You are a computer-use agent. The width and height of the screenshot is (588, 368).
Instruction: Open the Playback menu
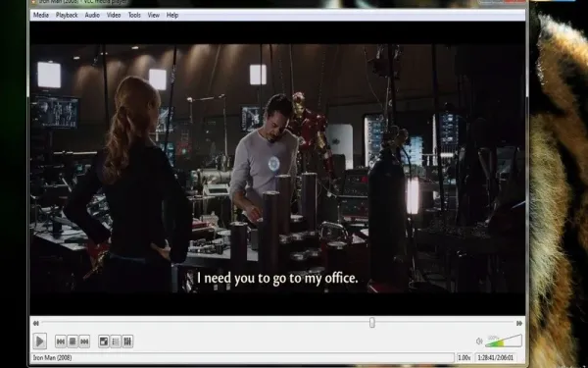[67, 15]
